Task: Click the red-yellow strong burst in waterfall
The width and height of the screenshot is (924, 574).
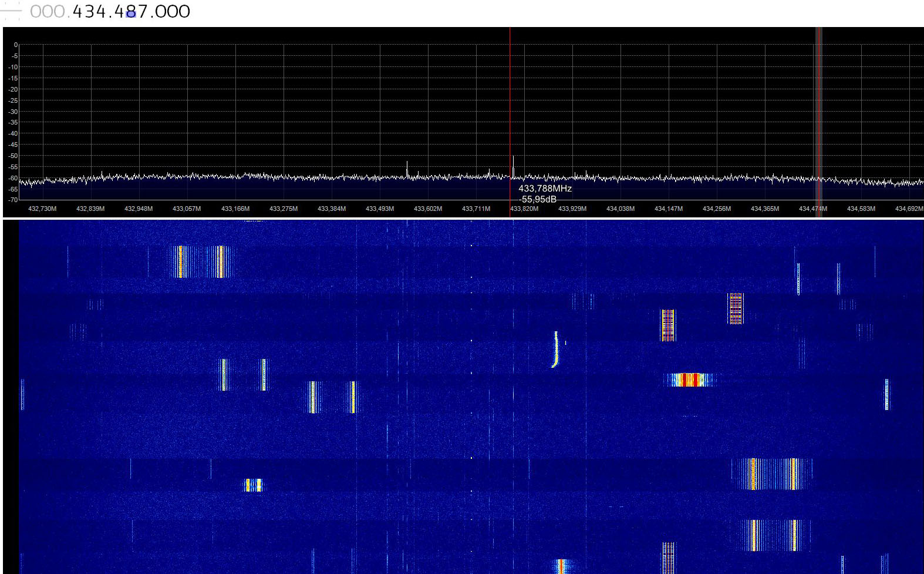Action: [690, 380]
